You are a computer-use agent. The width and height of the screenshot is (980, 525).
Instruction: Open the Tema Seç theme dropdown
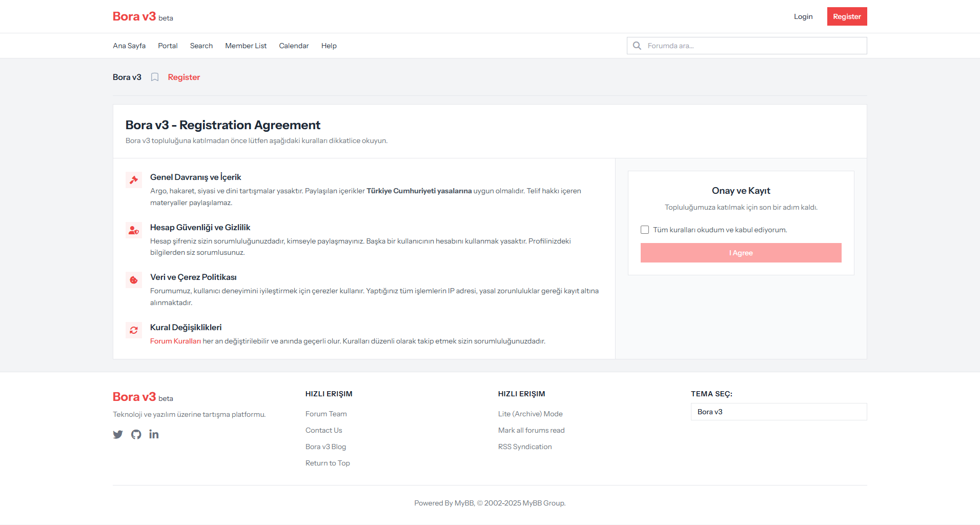tap(779, 412)
